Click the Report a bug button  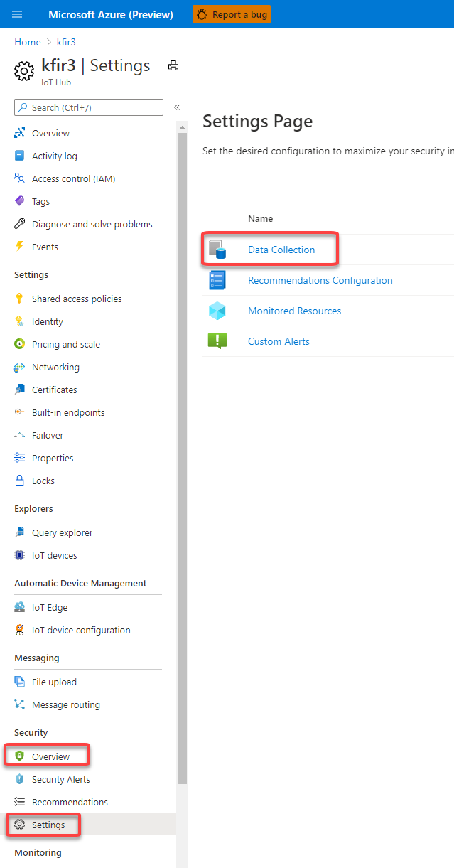232,14
